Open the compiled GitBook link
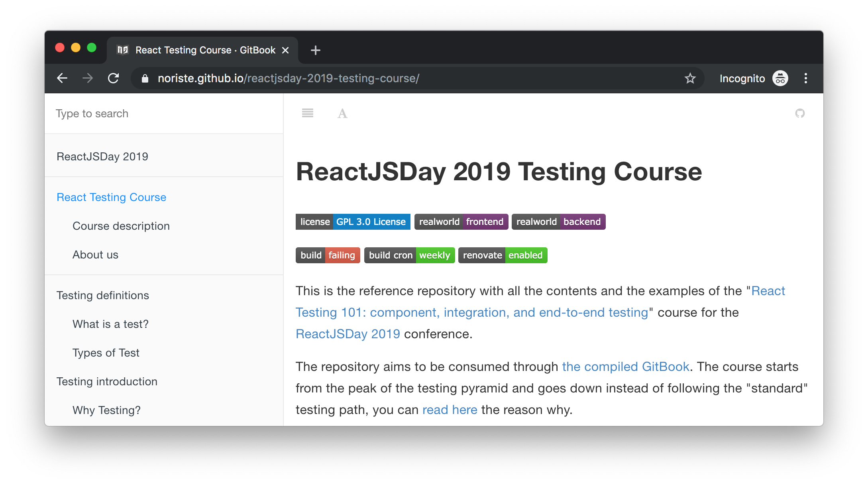 pos(625,367)
